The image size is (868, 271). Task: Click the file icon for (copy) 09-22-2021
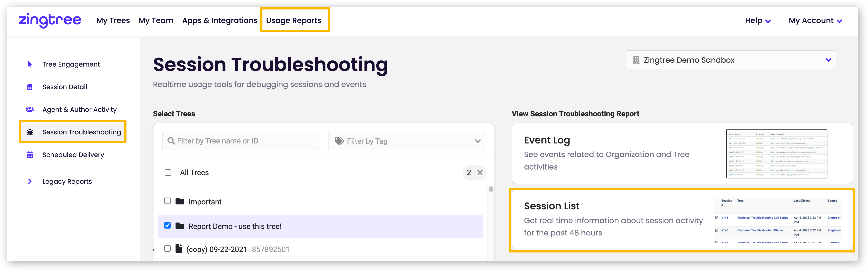pos(179,248)
